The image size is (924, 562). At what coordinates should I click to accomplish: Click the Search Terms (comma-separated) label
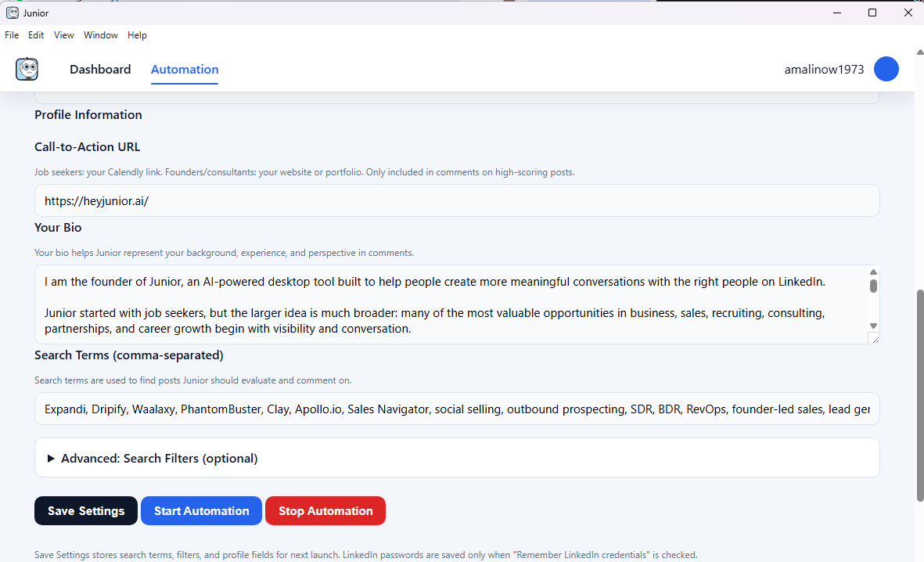tap(129, 355)
